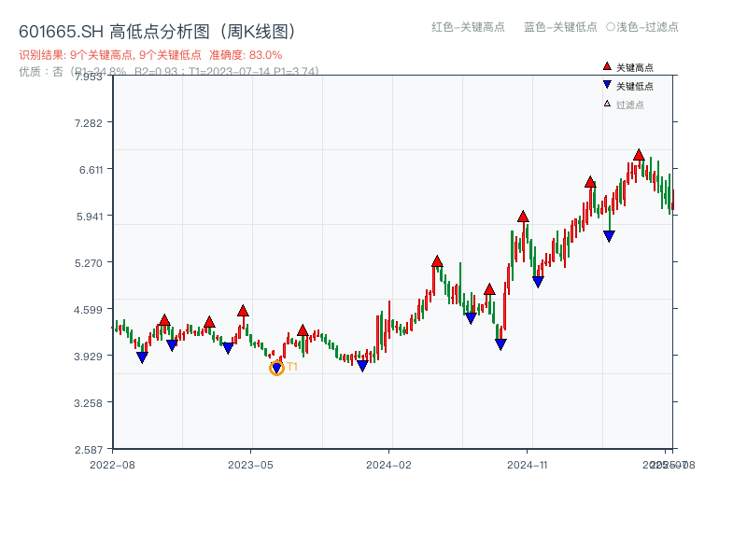747x560 pixels.
Task: Select the orange-circled T1 low marker
Action: [276, 368]
